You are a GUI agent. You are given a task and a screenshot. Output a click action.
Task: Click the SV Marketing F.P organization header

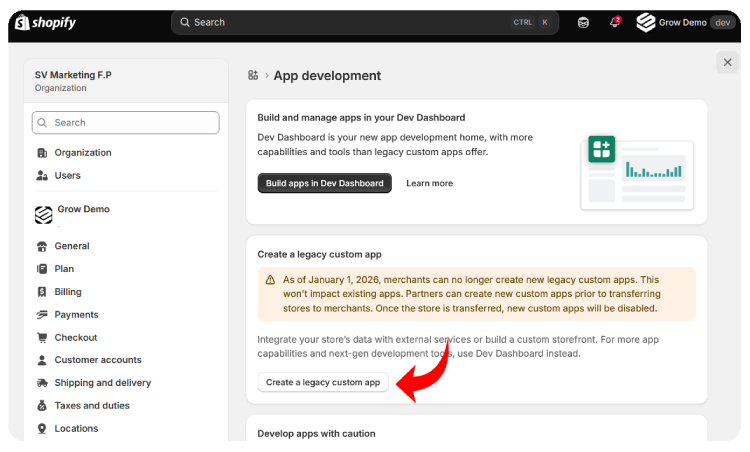coord(126,81)
